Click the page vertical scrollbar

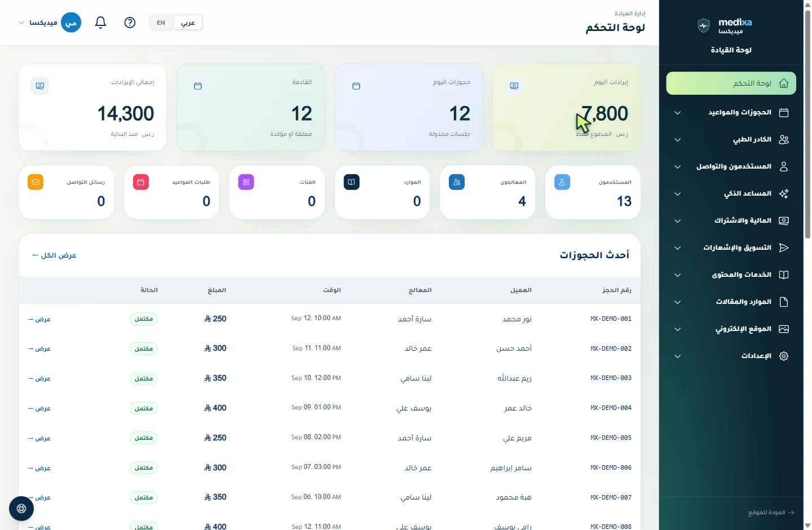click(x=807, y=124)
